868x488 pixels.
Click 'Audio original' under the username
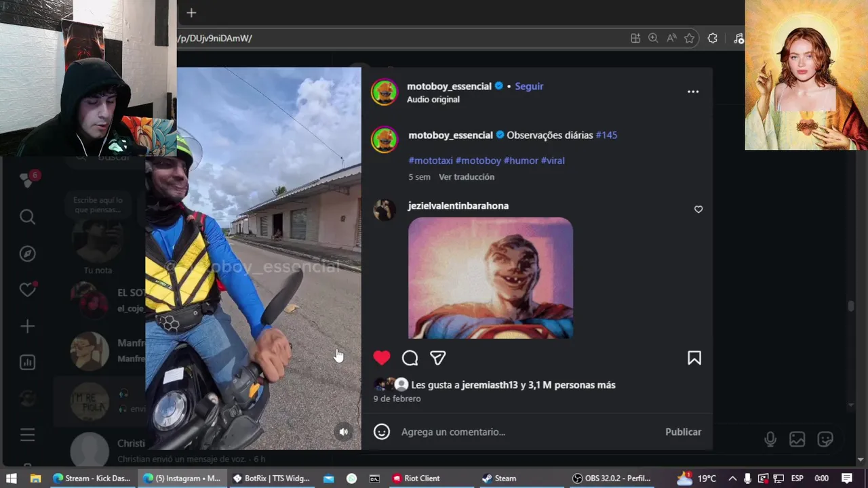pos(433,99)
